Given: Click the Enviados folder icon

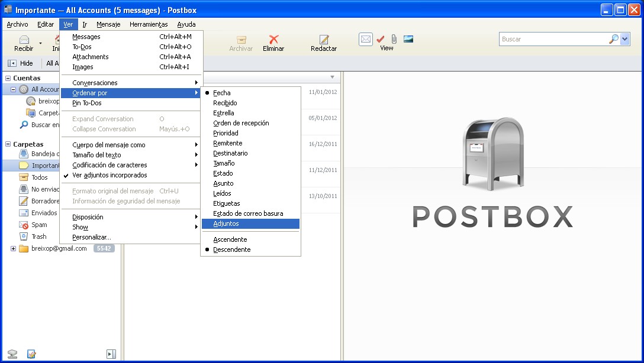Looking at the screenshot, I should (24, 213).
